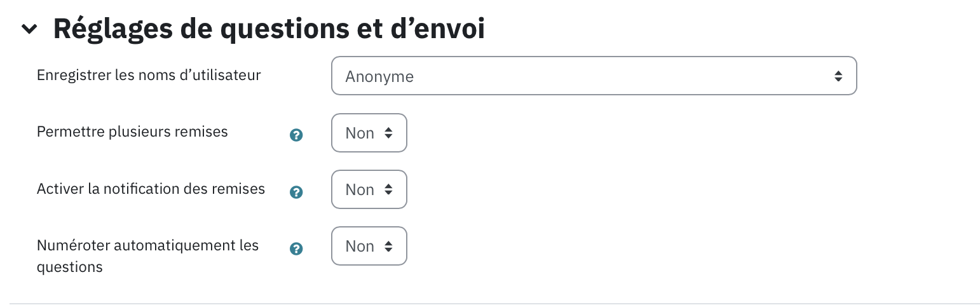The image size is (980, 305).
Task: Click the Activer la notification des remises label
Action: point(151,188)
